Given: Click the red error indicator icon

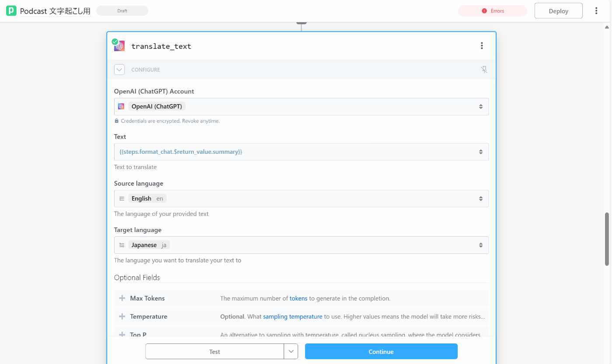Looking at the screenshot, I should 484,11.
